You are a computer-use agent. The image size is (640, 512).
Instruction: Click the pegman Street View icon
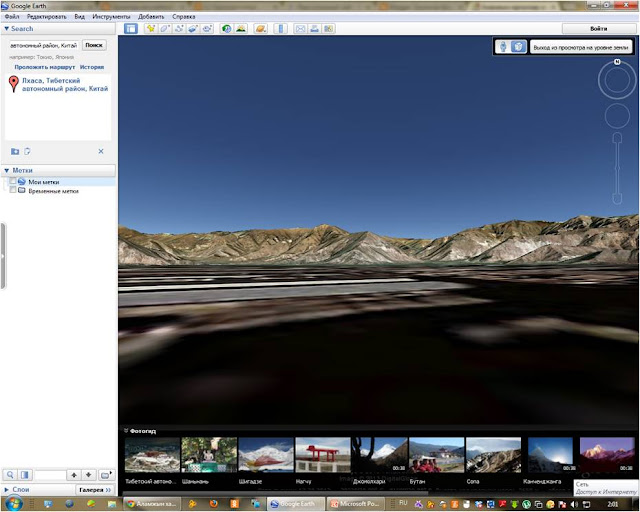[x=503, y=47]
